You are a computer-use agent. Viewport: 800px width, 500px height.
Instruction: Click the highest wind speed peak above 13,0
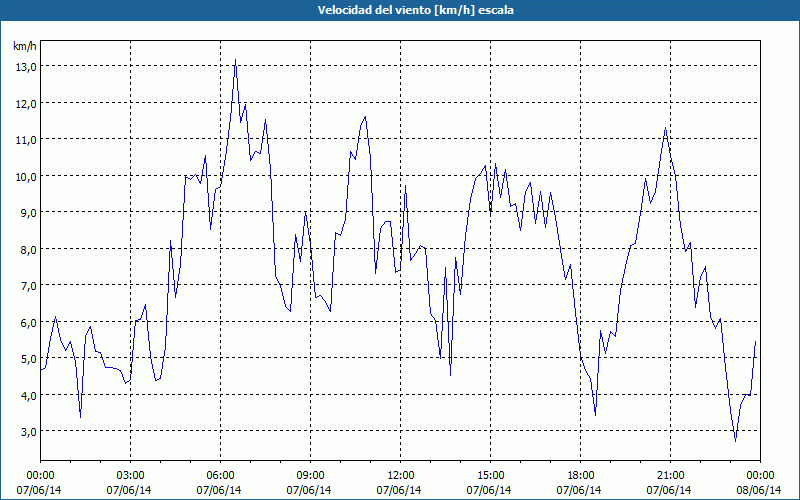235,60
